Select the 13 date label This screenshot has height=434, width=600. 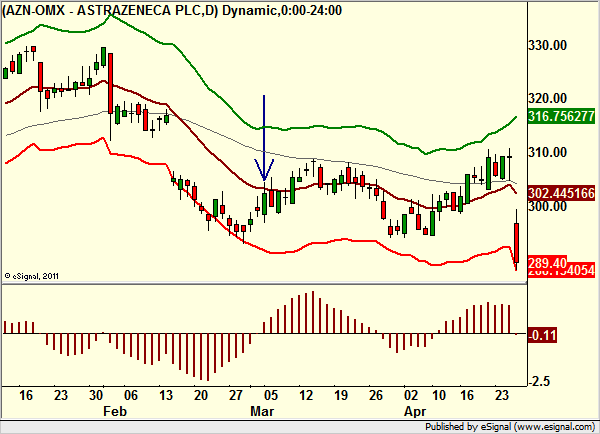(x=166, y=395)
